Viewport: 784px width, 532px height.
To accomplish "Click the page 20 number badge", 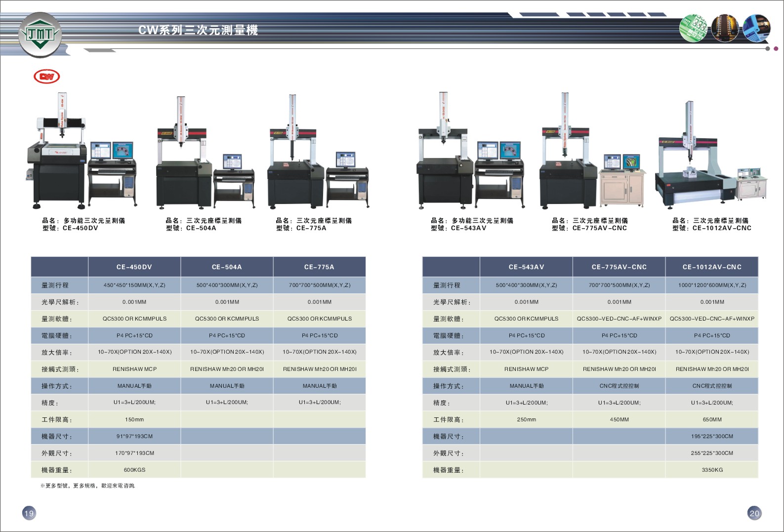I will [754, 513].
